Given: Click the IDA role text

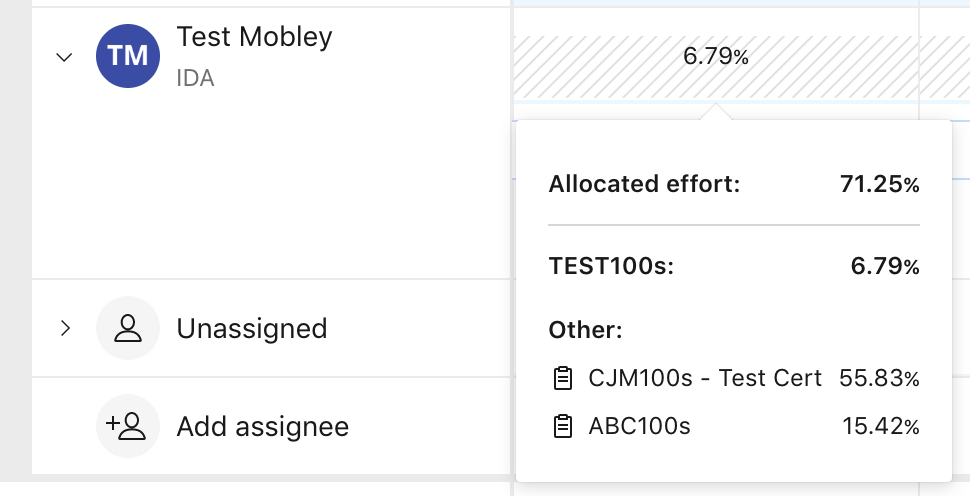Looking at the screenshot, I should tap(195, 79).
